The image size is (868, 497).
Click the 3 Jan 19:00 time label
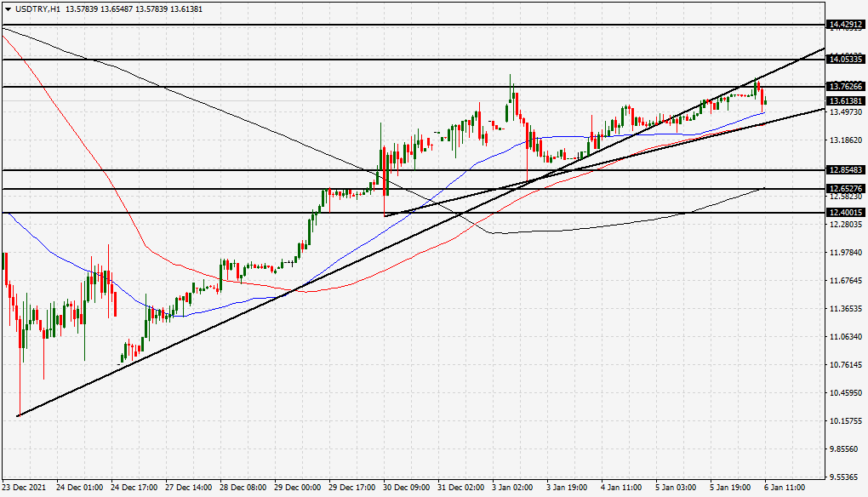(568, 488)
